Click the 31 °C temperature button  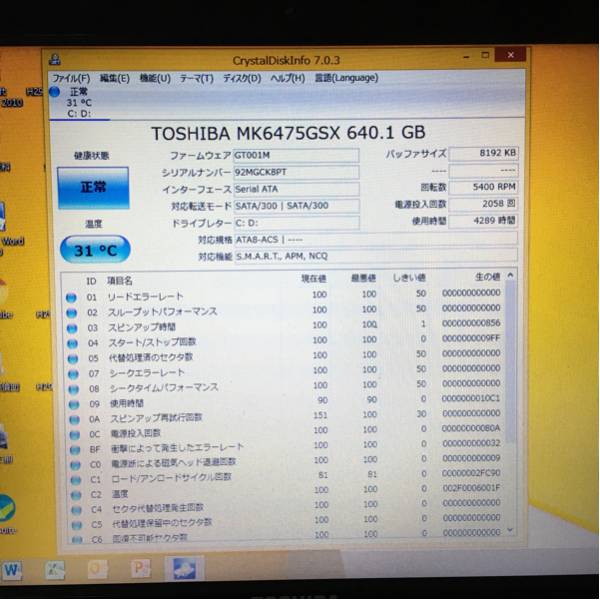95,250
